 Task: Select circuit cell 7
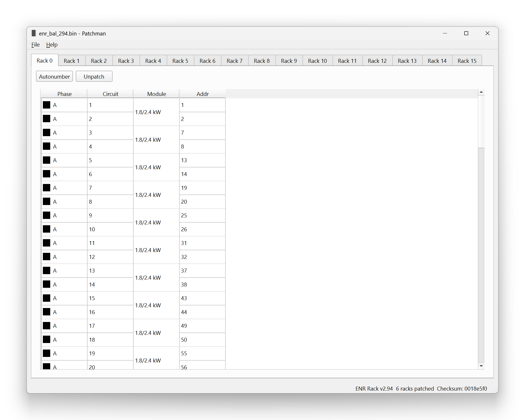(110, 188)
